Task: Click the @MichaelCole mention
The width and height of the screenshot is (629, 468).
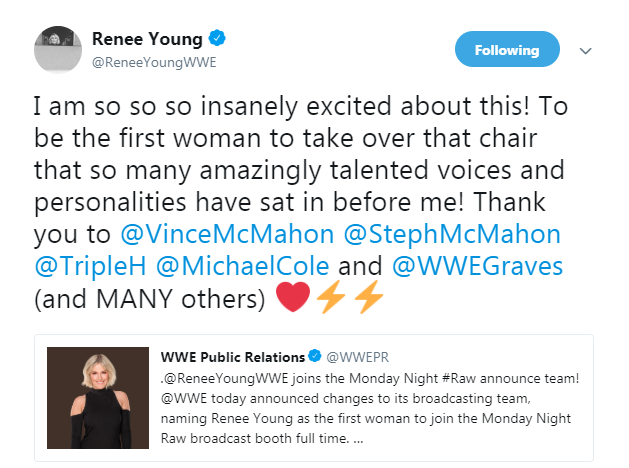Action: coord(264,269)
